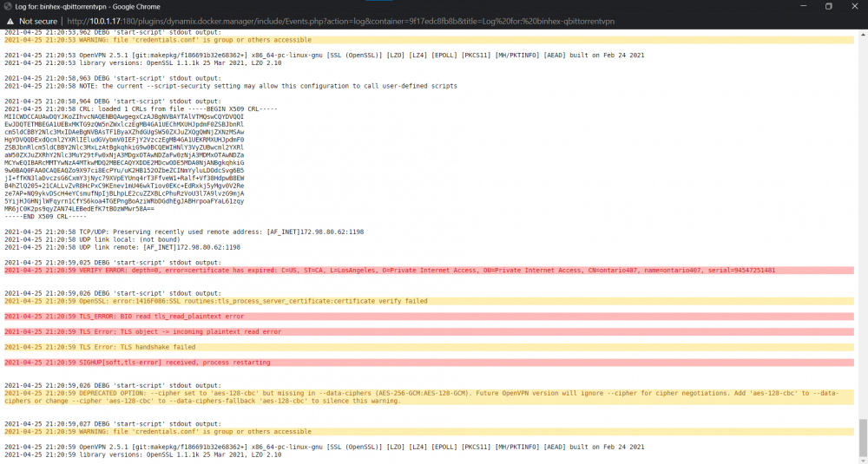Viewport: 868px width, 464px height.
Task: Click the Not secure warning icon
Action: (x=10, y=21)
